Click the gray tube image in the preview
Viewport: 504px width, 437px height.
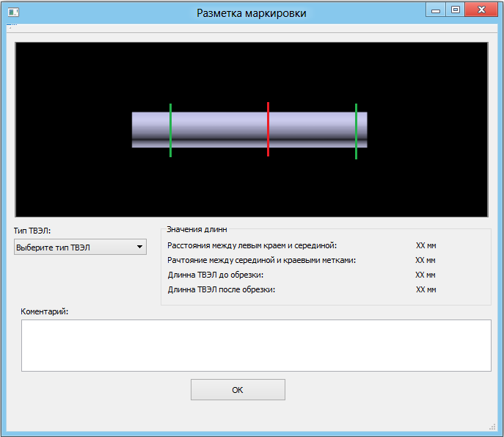(220, 129)
